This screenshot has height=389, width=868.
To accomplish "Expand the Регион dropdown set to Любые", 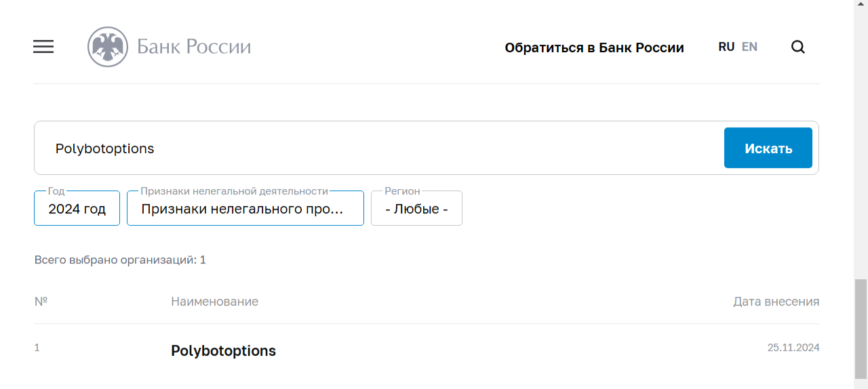I will pyautogui.click(x=416, y=208).
